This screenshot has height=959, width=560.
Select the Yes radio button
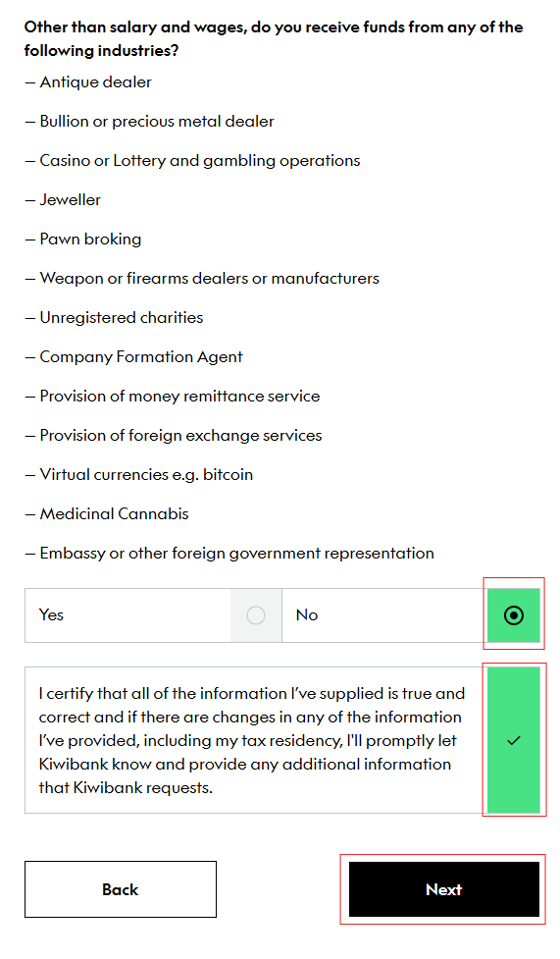(256, 615)
